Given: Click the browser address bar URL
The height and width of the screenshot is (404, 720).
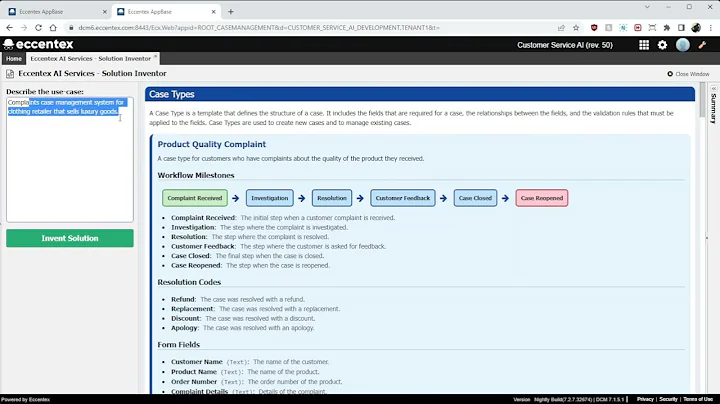Looking at the screenshot, I should pos(259,28).
